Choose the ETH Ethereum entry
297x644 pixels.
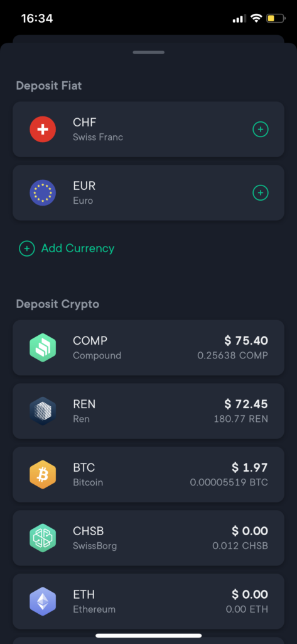pos(148,602)
